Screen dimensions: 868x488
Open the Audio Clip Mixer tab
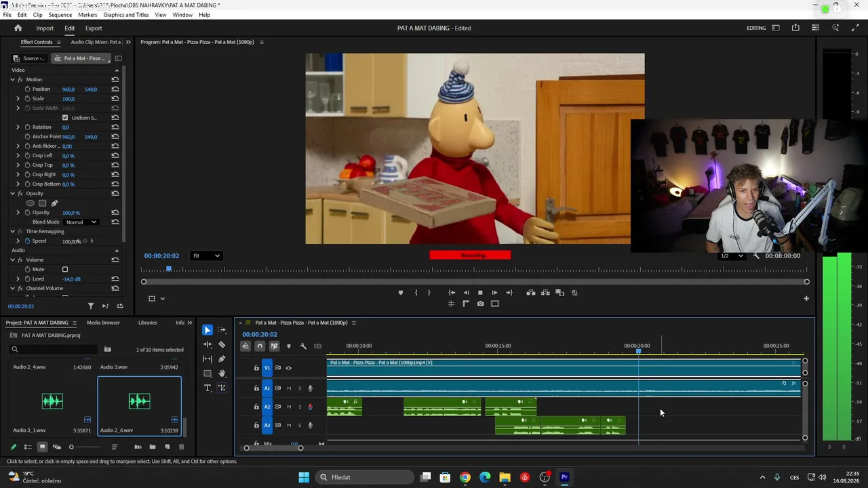(96, 42)
